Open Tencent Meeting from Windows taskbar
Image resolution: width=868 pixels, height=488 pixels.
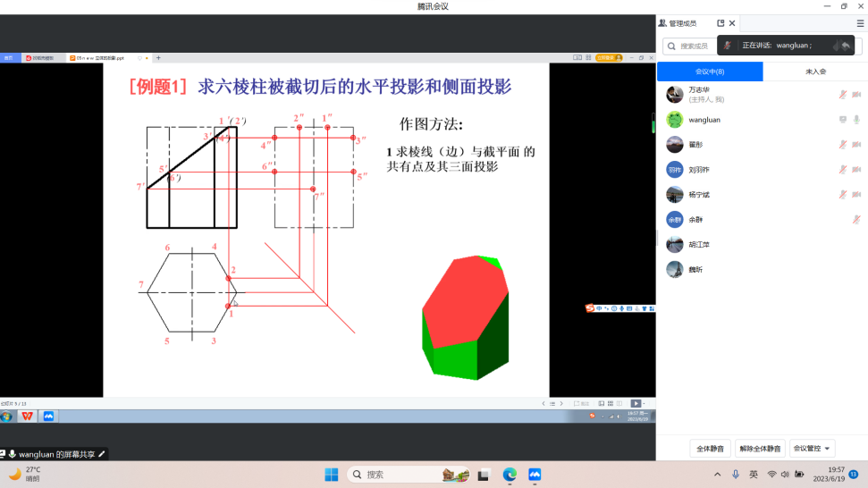(535, 475)
